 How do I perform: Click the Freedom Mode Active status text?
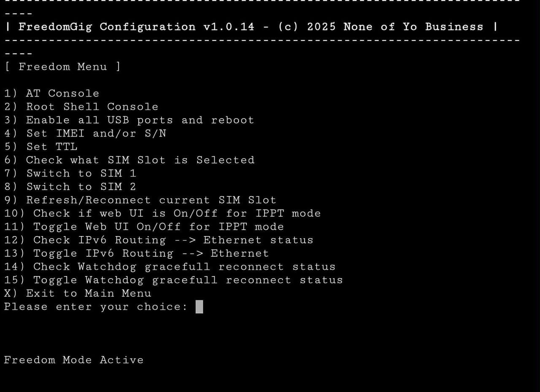point(74,360)
